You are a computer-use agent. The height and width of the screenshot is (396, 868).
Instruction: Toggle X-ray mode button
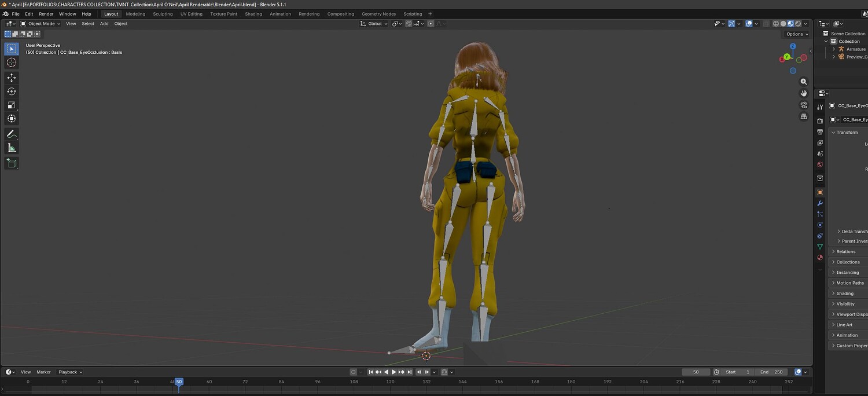click(x=766, y=24)
